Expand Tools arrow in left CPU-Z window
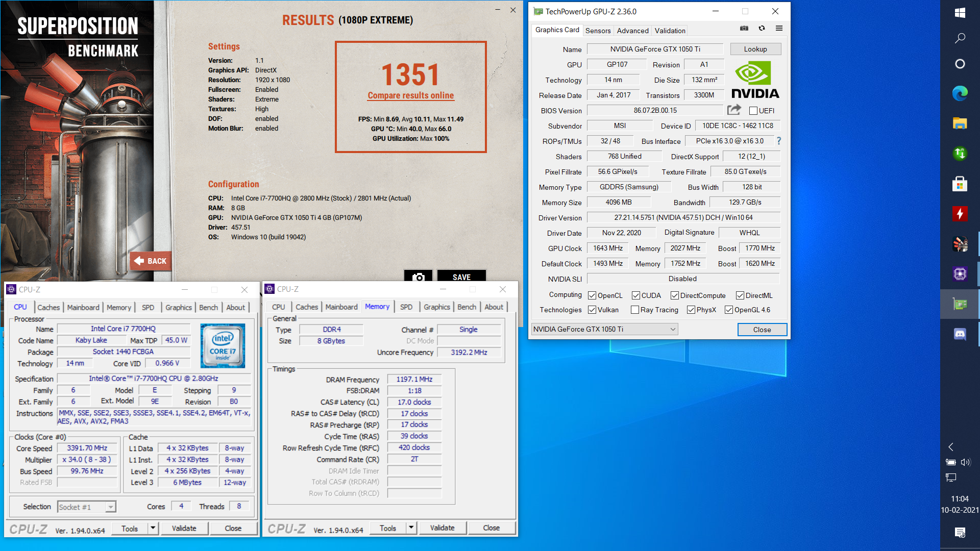 point(153,528)
